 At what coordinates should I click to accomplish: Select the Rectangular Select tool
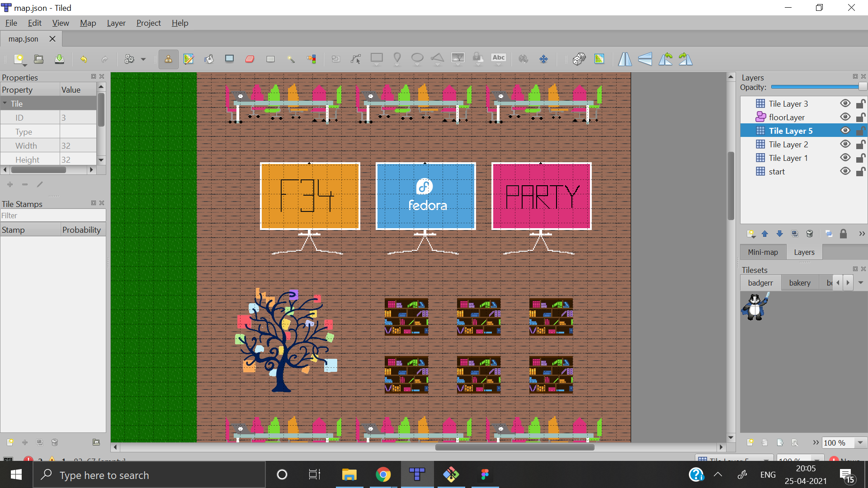270,59
